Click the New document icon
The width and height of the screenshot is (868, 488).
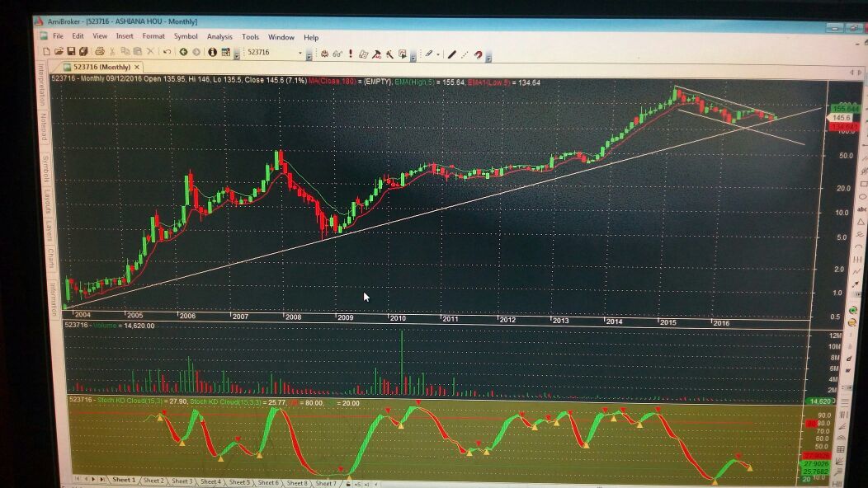click(47, 52)
